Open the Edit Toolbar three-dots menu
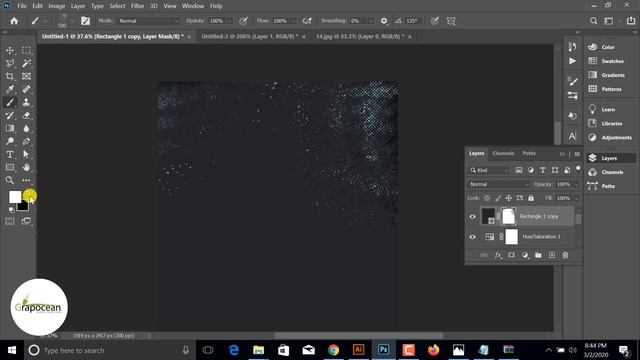 (x=26, y=180)
